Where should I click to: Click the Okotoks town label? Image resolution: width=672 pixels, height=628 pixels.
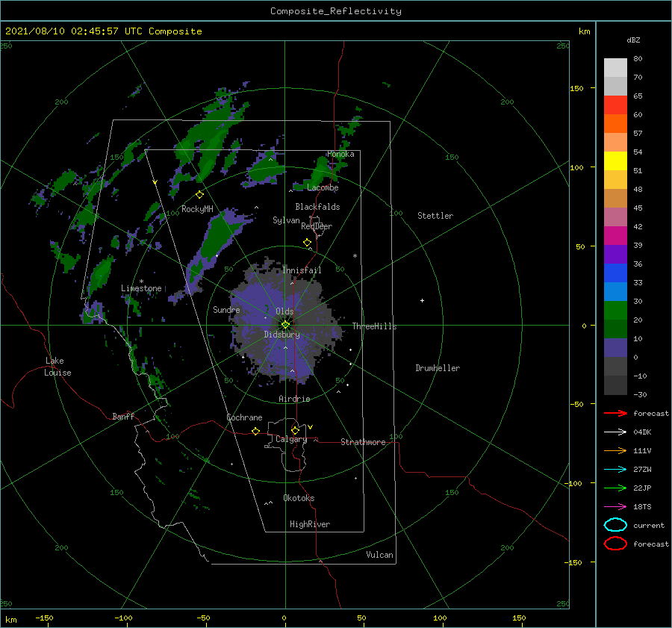pos(299,498)
